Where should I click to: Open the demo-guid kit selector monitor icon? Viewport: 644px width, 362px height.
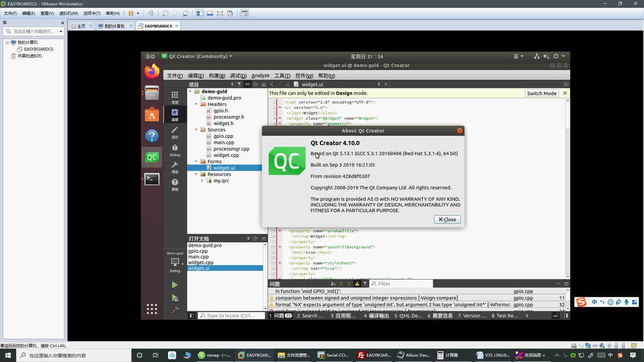click(175, 262)
